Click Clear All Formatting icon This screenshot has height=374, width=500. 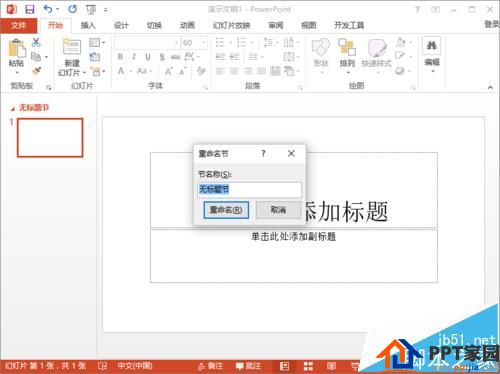pyautogui.click(x=201, y=71)
